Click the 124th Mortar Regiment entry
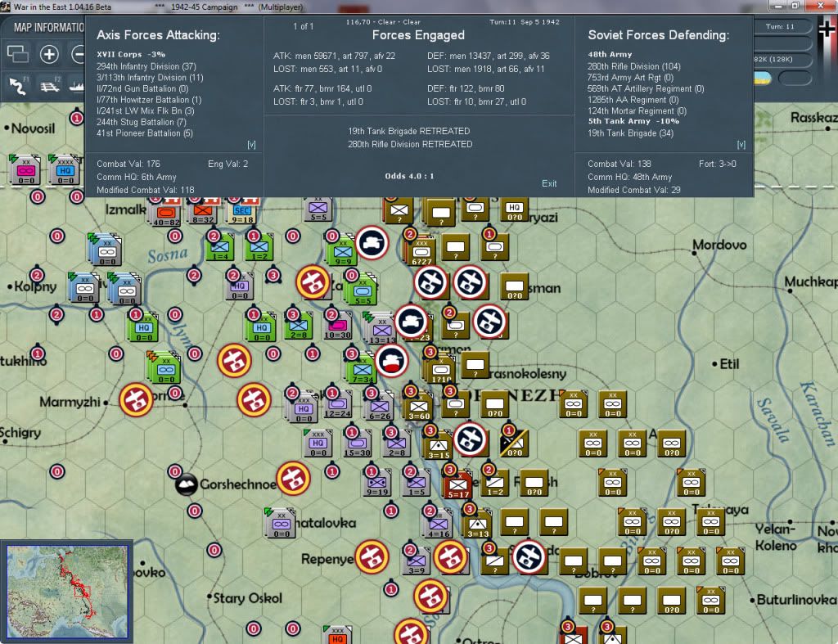This screenshot has height=644, width=838. (637, 111)
